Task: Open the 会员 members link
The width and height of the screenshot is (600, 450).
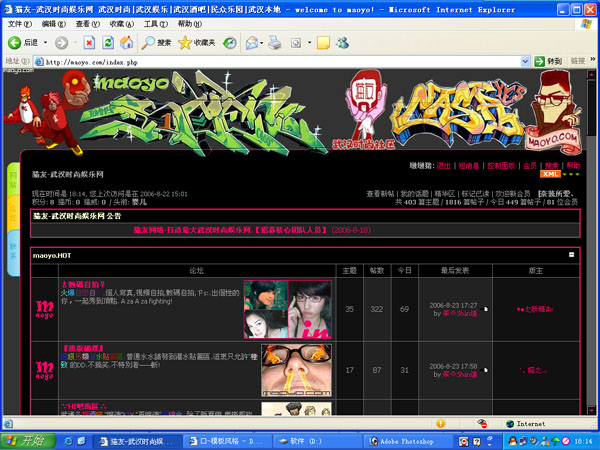Action: pyautogui.click(x=530, y=166)
